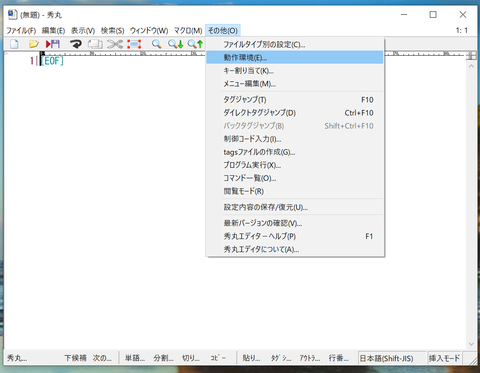Open the 編集(E) menu
Viewport: 480px width, 373px height.
pyautogui.click(x=53, y=31)
